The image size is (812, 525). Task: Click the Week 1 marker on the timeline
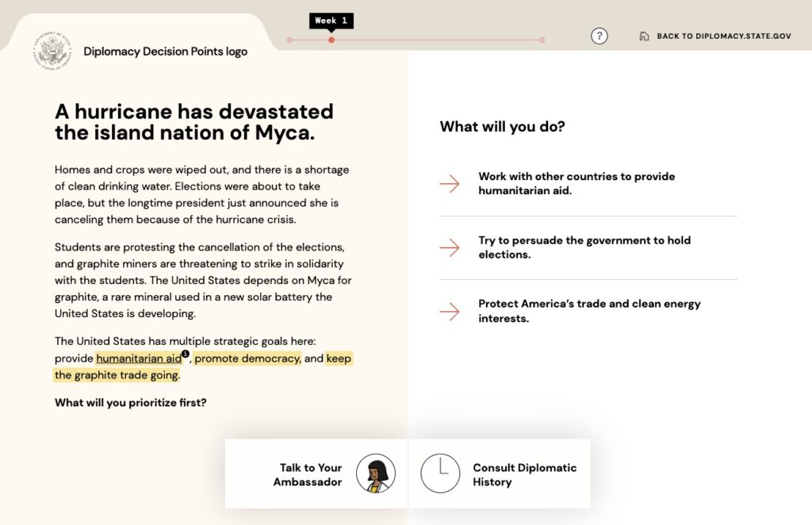click(331, 40)
